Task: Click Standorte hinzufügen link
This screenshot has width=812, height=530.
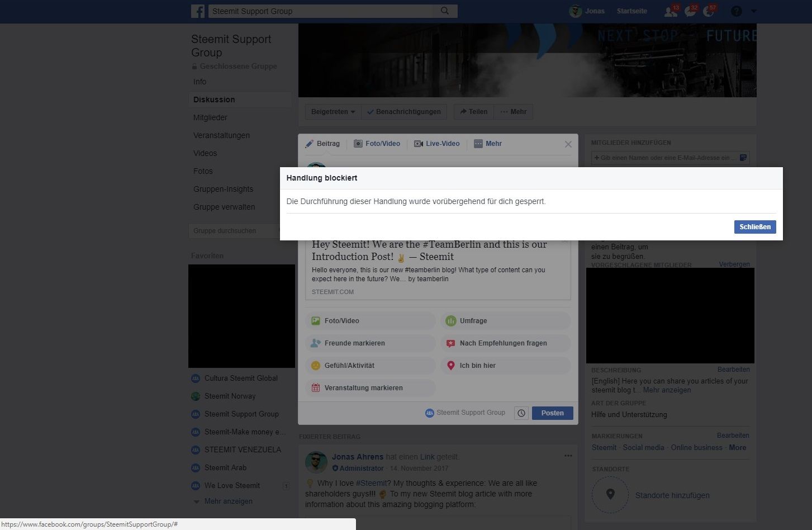Action: point(672,495)
